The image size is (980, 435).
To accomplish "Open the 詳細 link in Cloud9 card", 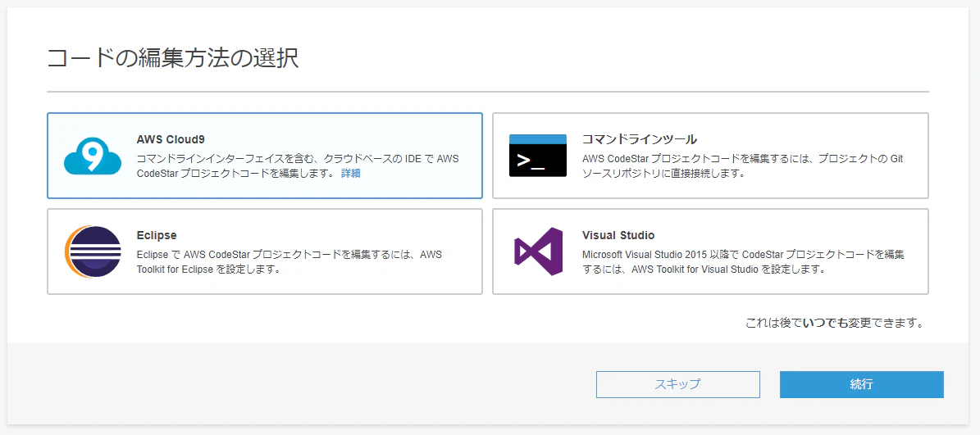I will click(x=351, y=174).
